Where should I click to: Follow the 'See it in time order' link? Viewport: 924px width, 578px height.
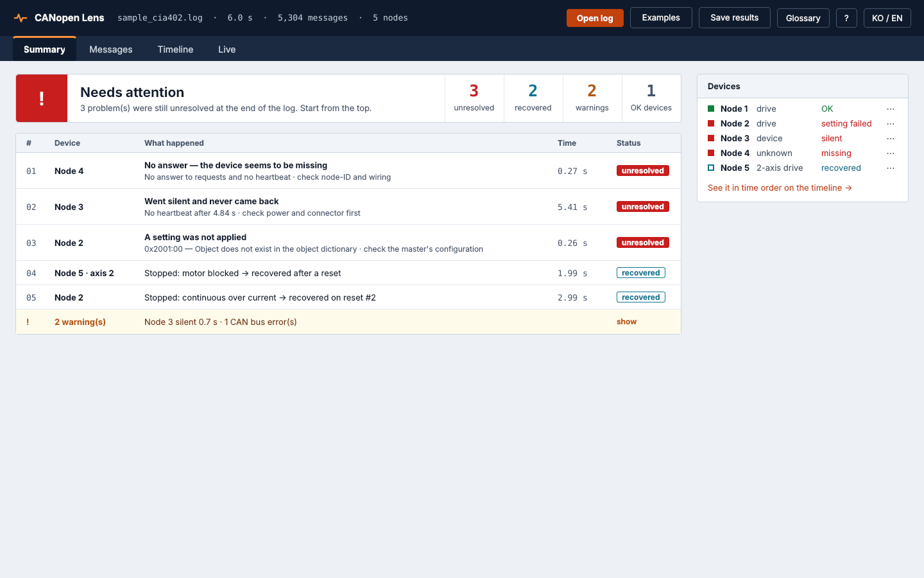(x=780, y=188)
